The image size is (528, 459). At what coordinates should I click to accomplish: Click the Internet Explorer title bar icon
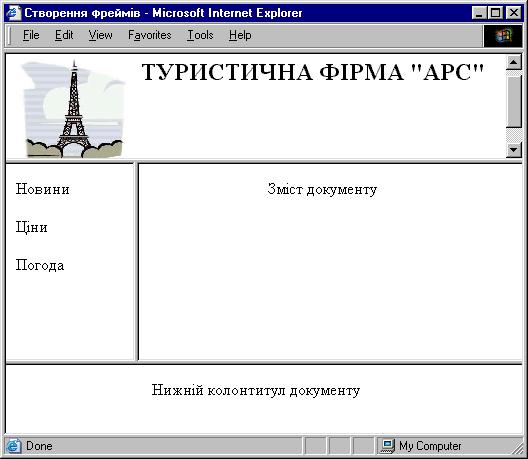pyautogui.click(x=13, y=13)
